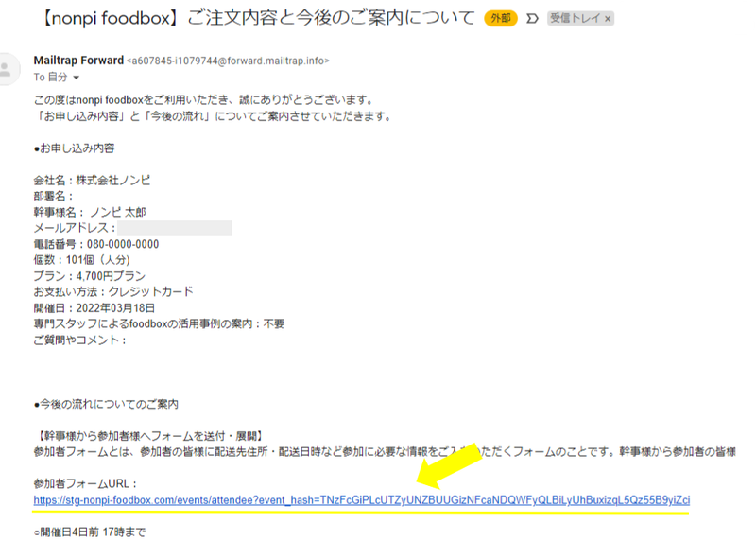Screen dimensions: 756x541
Task: Expand the 'To 自分' recipient details arrow
Action: click(x=76, y=78)
